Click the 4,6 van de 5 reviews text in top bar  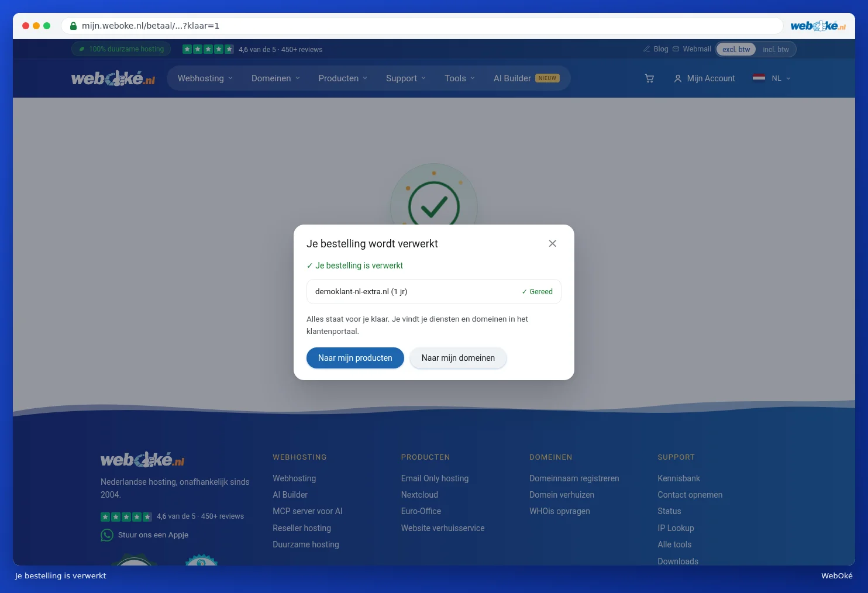(280, 50)
